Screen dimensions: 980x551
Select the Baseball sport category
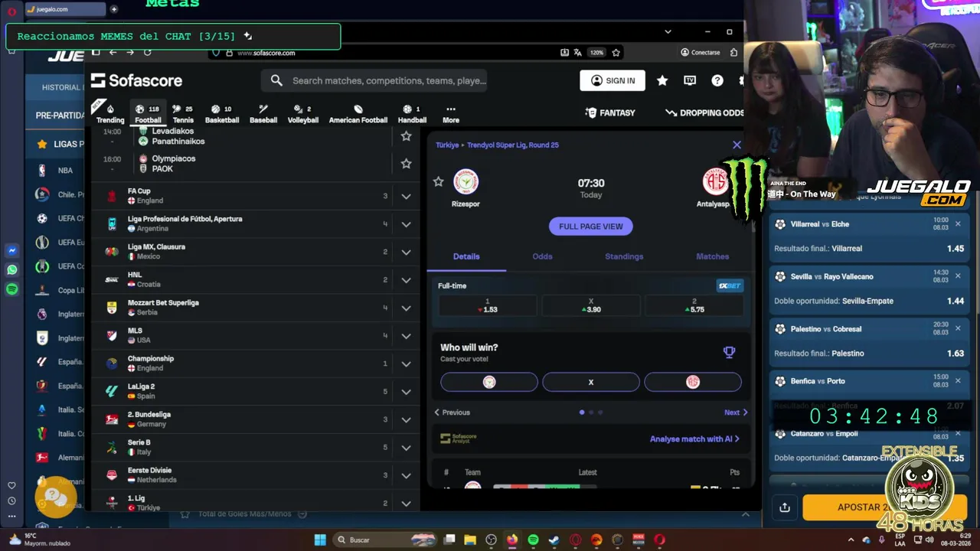coord(263,114)
